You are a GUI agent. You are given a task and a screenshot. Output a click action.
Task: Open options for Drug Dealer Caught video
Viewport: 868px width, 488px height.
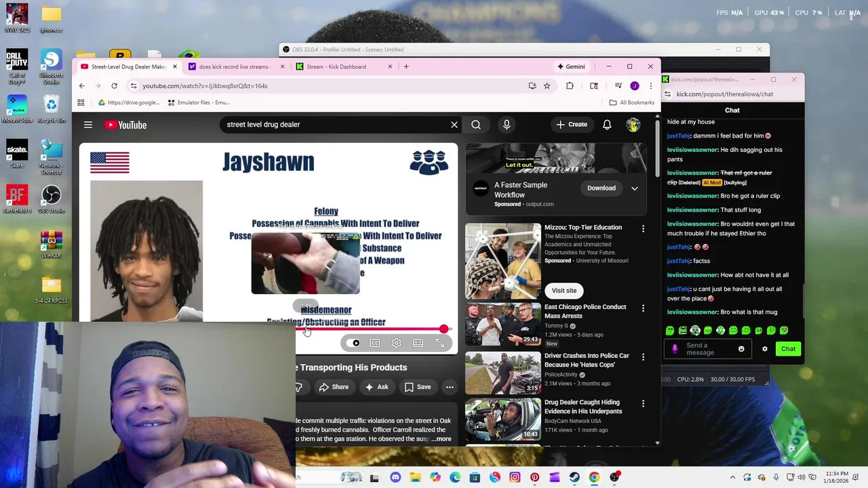coord(643,403)
